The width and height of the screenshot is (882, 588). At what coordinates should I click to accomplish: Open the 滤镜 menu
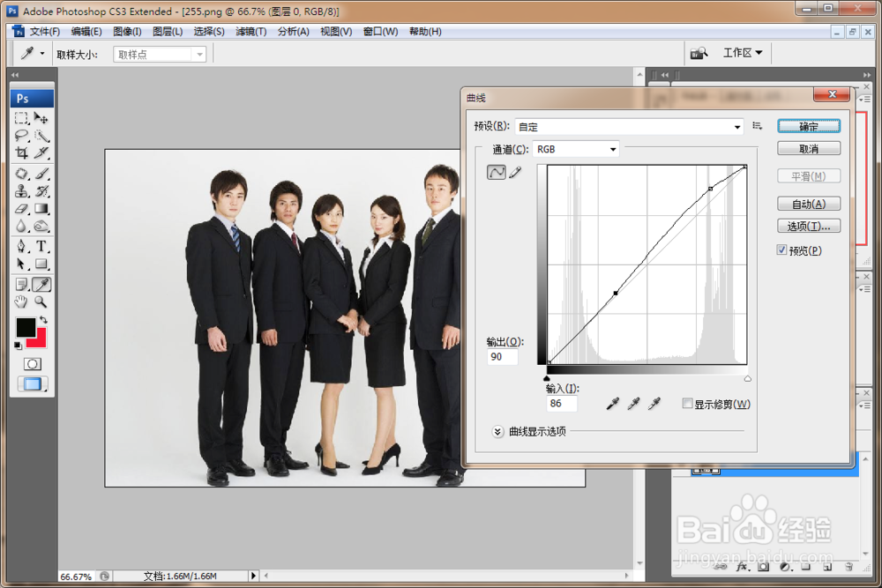click(250, 32)
